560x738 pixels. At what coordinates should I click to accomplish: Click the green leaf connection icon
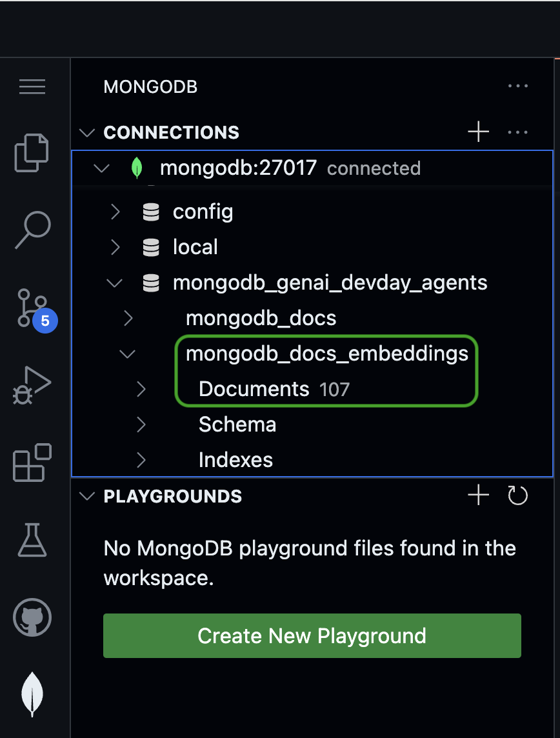coord(137,168)
